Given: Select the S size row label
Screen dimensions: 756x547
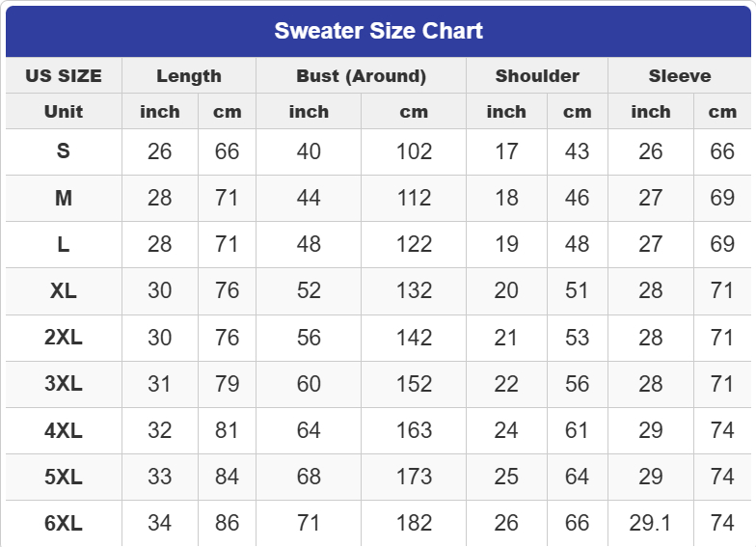Looking at the screenshot, I should point(64,151).
